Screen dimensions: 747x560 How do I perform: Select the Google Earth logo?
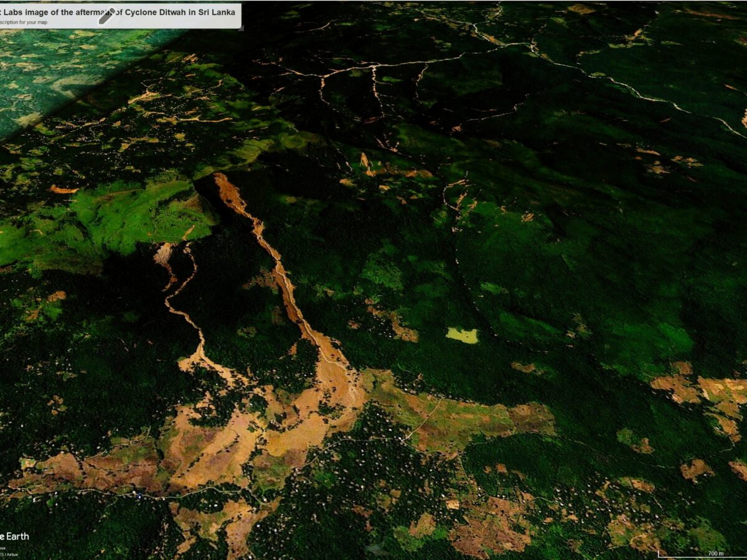click(16, 536)
